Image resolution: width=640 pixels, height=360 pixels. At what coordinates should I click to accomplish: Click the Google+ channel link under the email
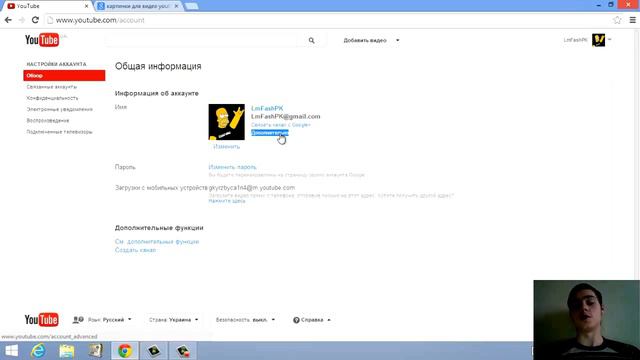tap(281, 125)
